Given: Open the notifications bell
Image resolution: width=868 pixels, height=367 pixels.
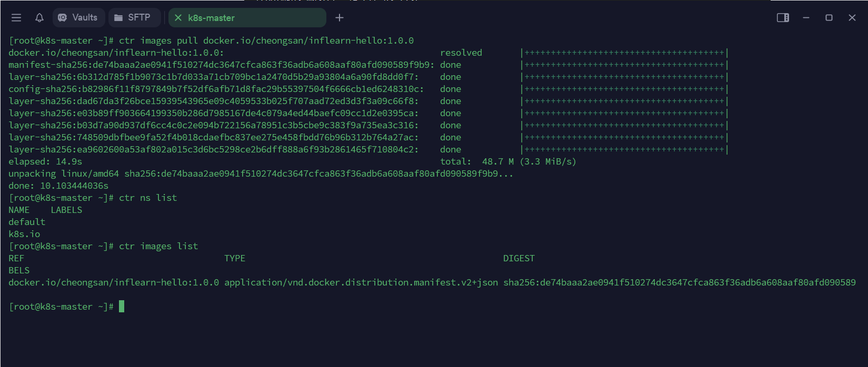Looking at the screenshot, I should [x=39, y=18].
